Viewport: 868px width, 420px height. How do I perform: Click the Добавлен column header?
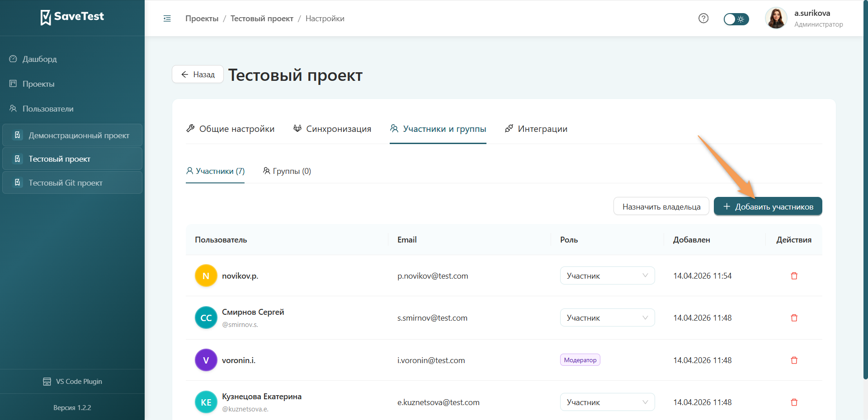pos(691,240)
